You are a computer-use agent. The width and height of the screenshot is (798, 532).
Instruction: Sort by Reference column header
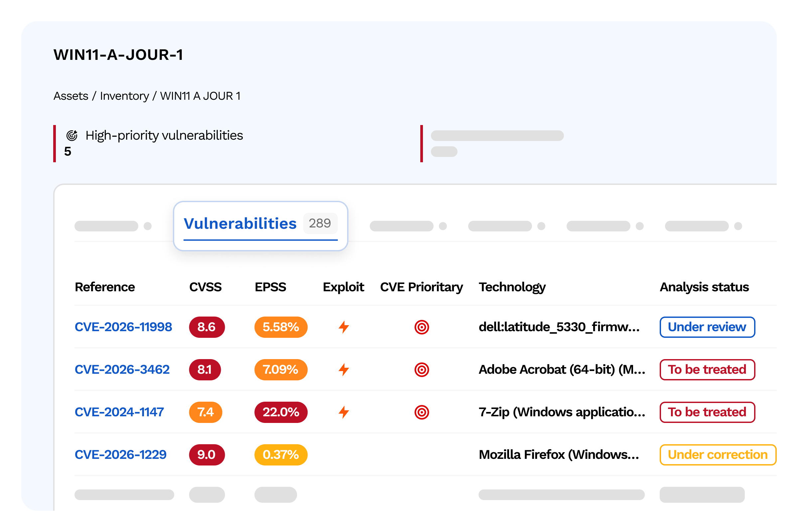click(105, 287)
